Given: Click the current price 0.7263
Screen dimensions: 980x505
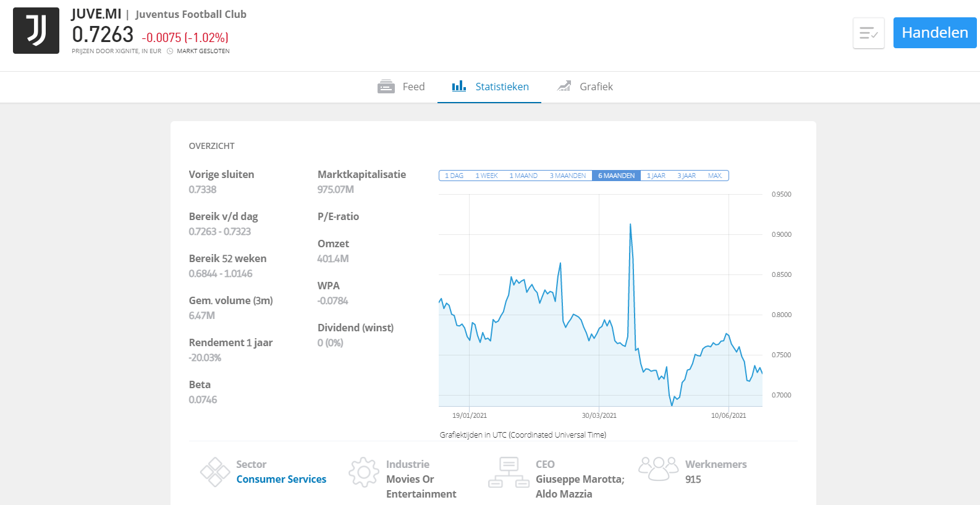Looking at the screenshot, I should [x=103, y=35].
